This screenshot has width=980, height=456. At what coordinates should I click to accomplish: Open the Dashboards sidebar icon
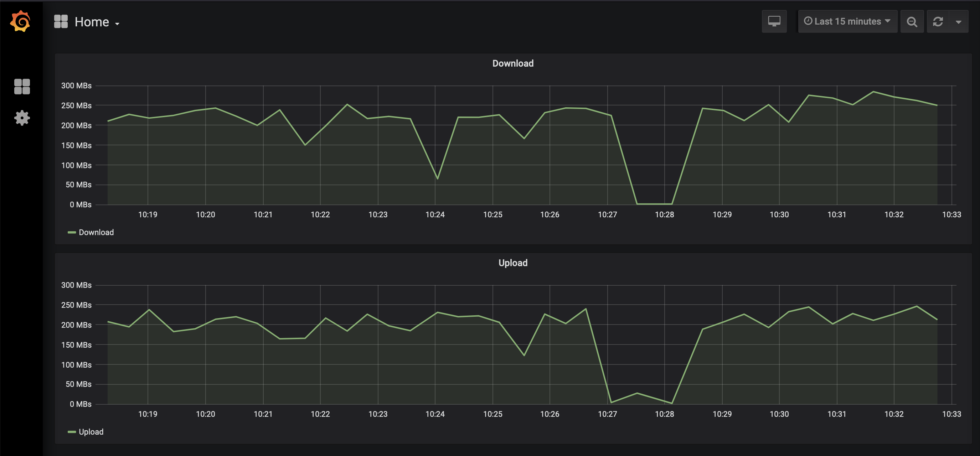pyautogui.click(x=22, y=86)
